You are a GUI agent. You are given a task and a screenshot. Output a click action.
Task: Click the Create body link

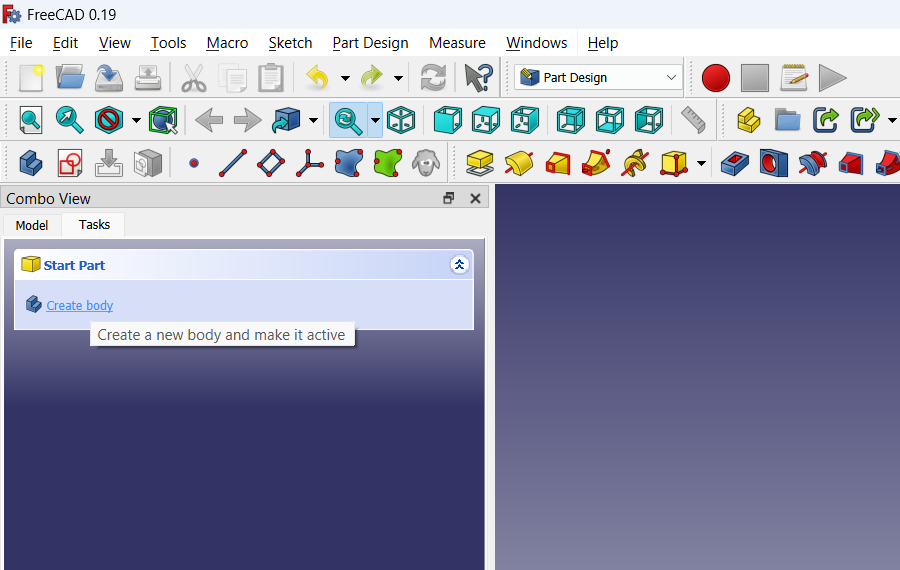coord(80,305)
